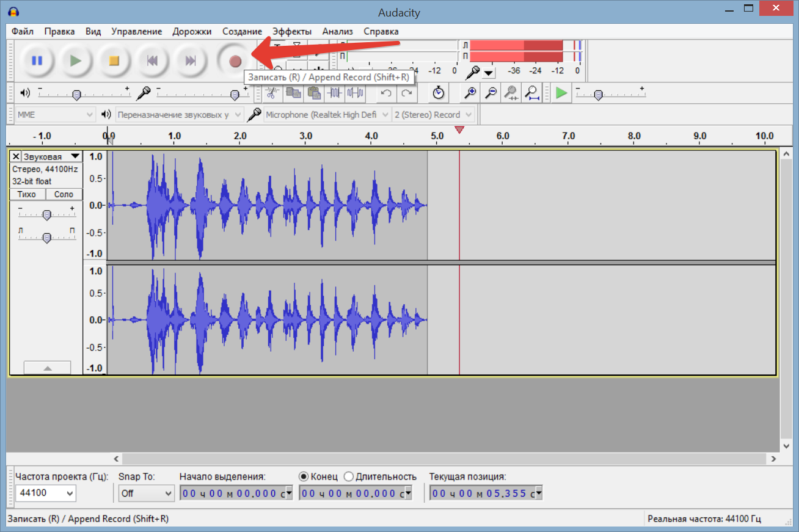
Task: Open the Звуковая track name dropdown menu
Action: (51, 156)
